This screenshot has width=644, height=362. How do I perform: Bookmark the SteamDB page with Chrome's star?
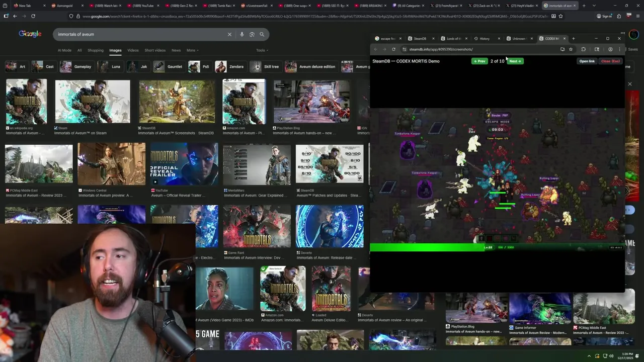571,49
